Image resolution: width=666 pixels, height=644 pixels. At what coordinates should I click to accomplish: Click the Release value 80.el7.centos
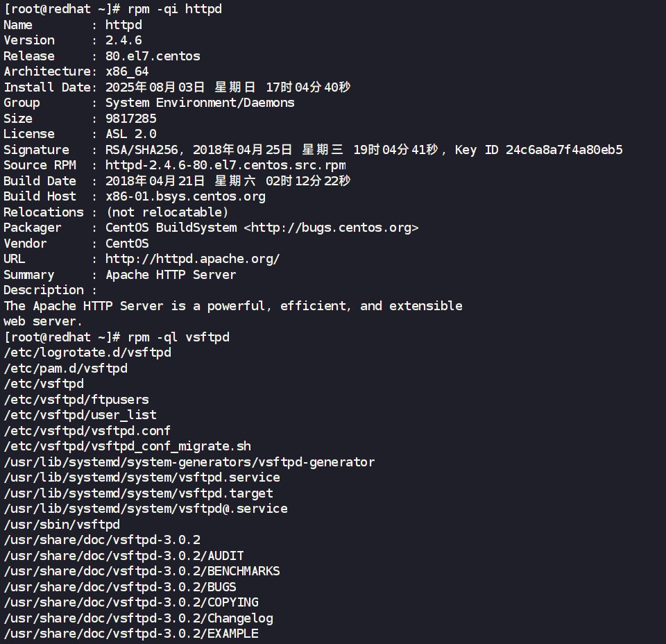tap(153, 56)
